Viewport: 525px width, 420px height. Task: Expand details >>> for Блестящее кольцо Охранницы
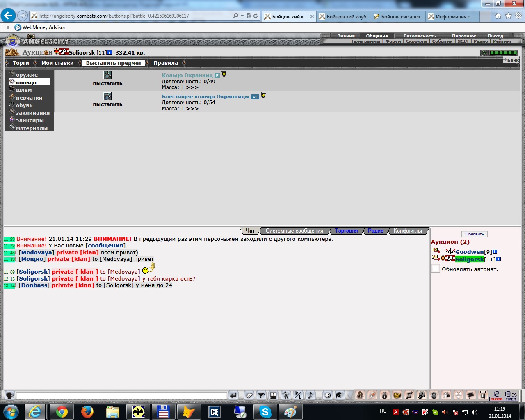tap(192, 109)
